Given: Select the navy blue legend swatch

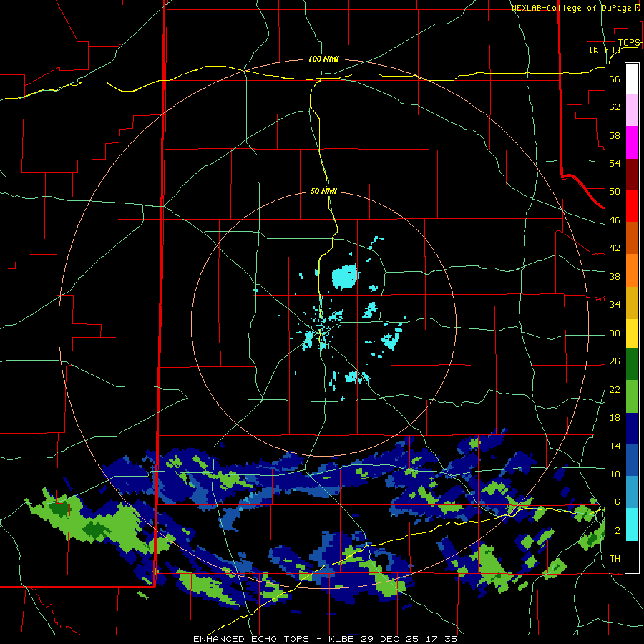Looking at the screenshot, I should click(632, 429).
